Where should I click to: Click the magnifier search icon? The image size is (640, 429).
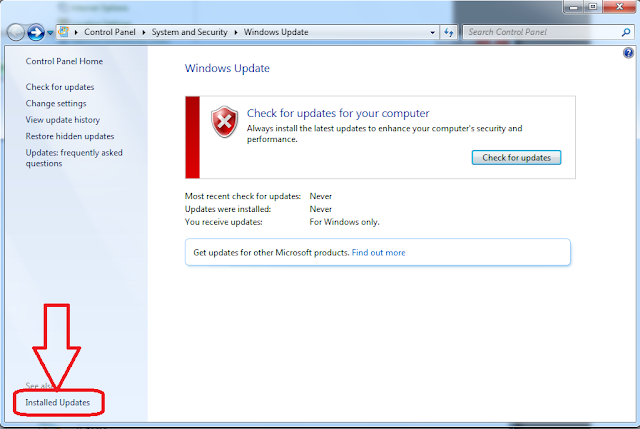coord(626,32)
